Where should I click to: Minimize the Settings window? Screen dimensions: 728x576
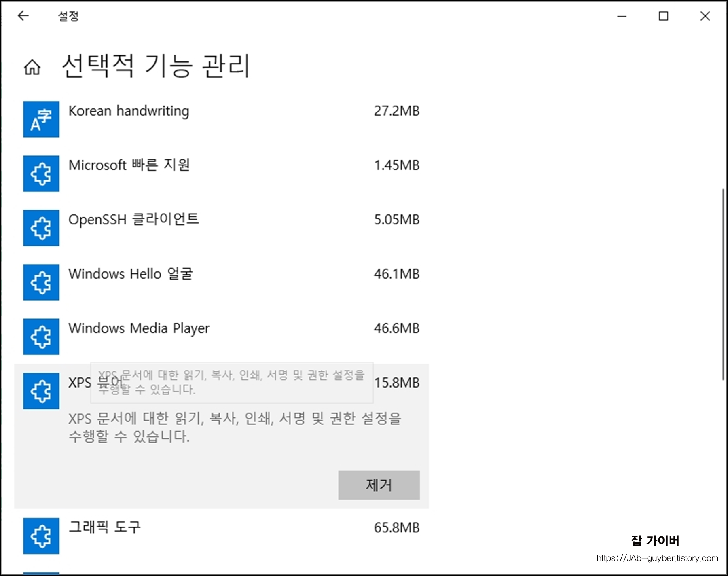click(622, 16)
